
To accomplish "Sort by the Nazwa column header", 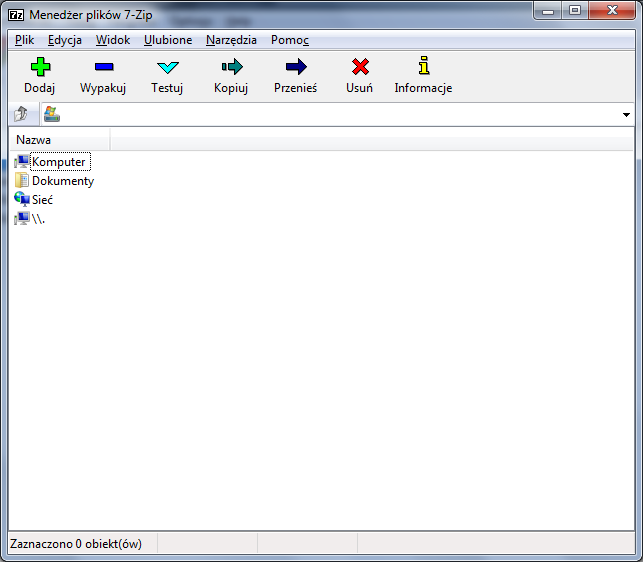I will (59, 140).
